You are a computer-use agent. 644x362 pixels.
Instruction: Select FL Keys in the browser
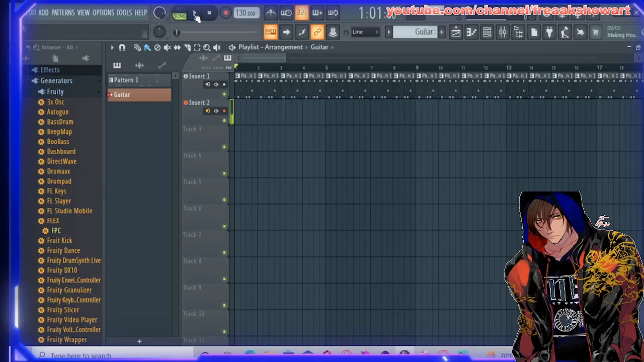point(56,191)
